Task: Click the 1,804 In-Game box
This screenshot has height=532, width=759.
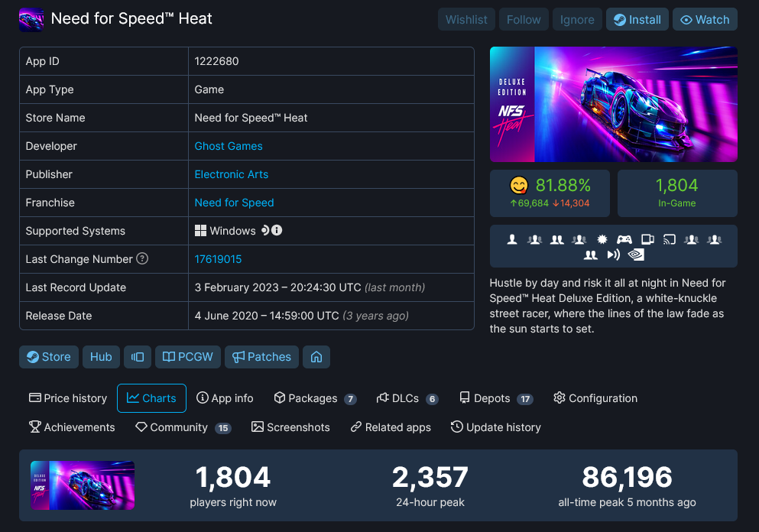Action: click(x=677, y=193)
